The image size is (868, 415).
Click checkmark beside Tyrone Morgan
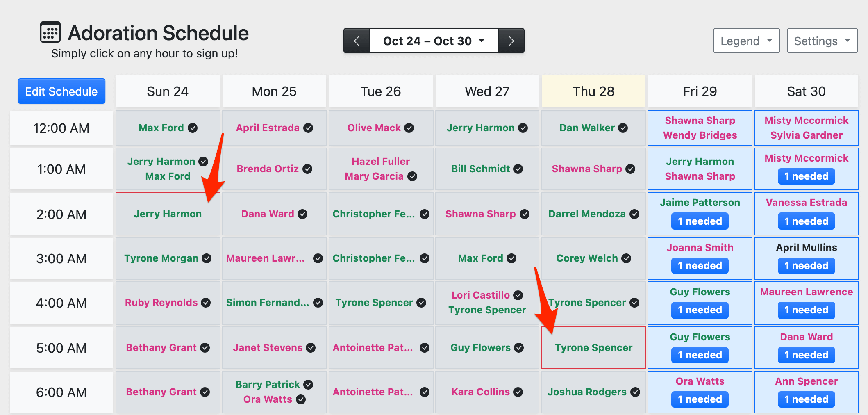207,258
